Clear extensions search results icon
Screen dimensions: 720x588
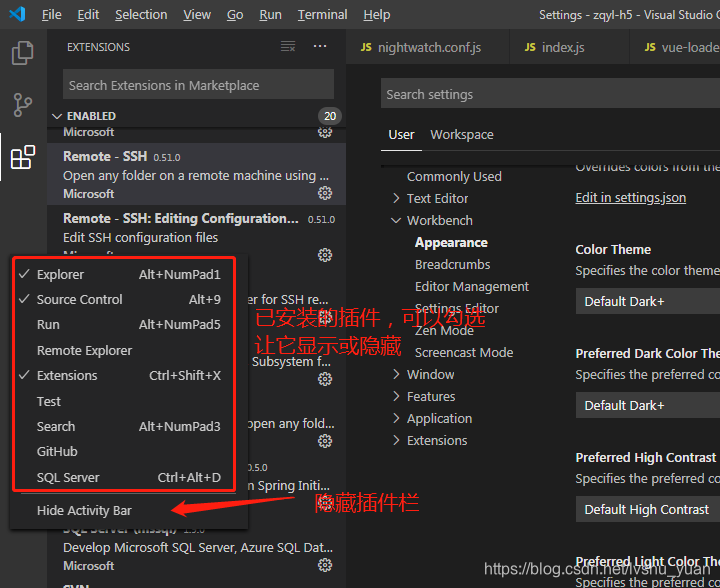(288, 46)
